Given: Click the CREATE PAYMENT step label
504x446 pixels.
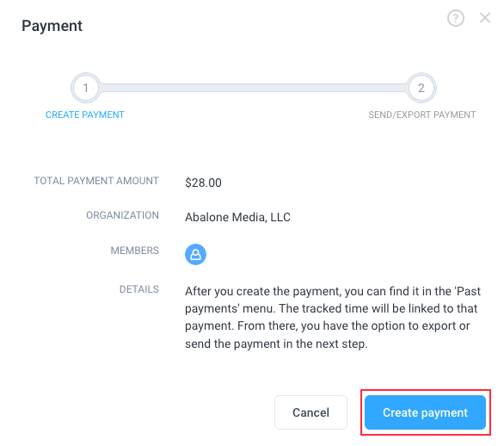Looking at the screenshot, I should 85,115.
